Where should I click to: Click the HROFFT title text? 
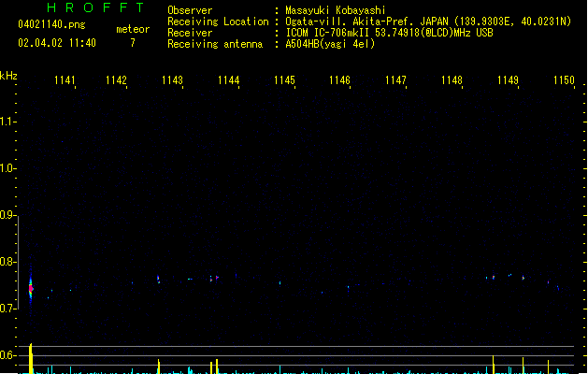coord(95,7)
